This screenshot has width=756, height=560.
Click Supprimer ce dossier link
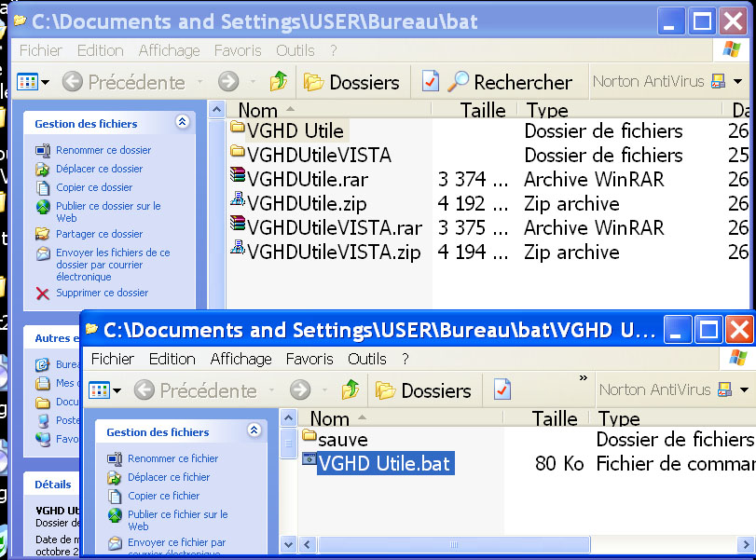pyautogui.click(x=102, y=293)
